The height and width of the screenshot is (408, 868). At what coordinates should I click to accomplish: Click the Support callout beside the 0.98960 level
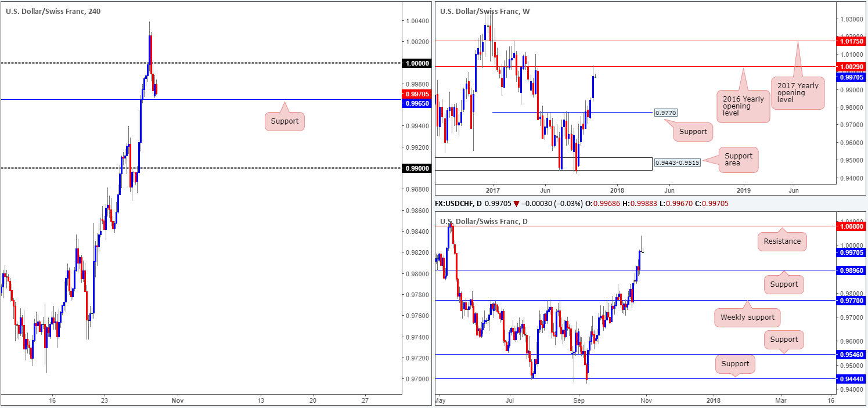click(784, 284)
